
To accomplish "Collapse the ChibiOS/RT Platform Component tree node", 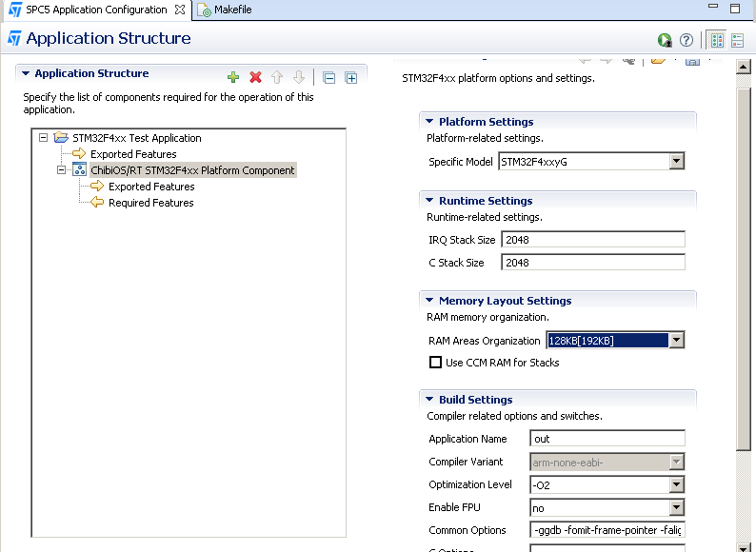I will (61, 169).
